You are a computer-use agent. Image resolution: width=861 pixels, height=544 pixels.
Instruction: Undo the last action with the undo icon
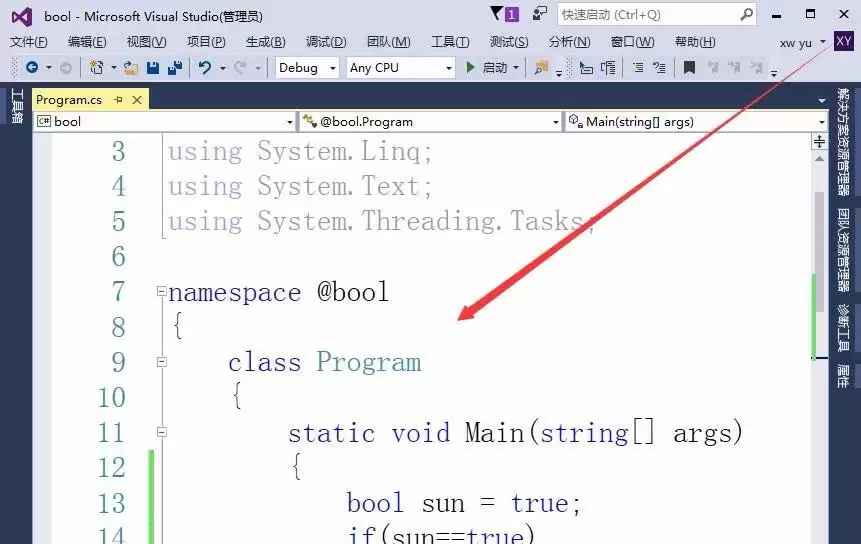[205, 68]
